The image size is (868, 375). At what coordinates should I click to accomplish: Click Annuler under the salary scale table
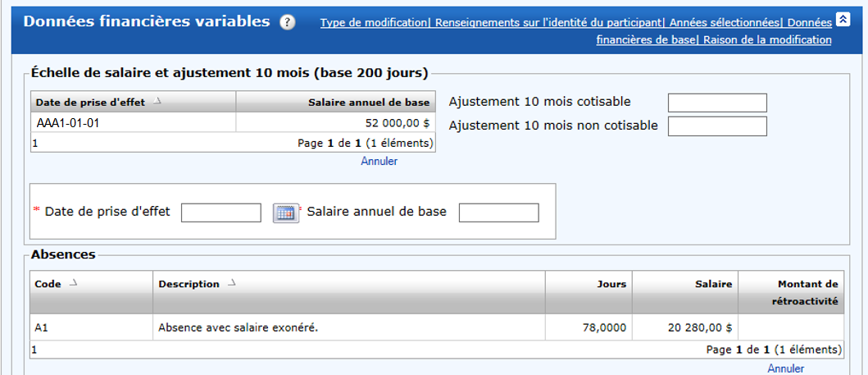coord(379,161)
